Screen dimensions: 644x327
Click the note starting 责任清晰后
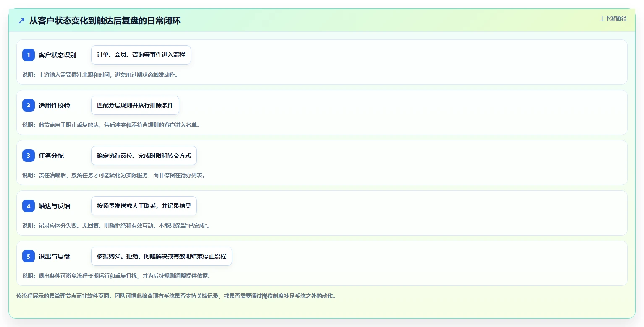(114, 175)
